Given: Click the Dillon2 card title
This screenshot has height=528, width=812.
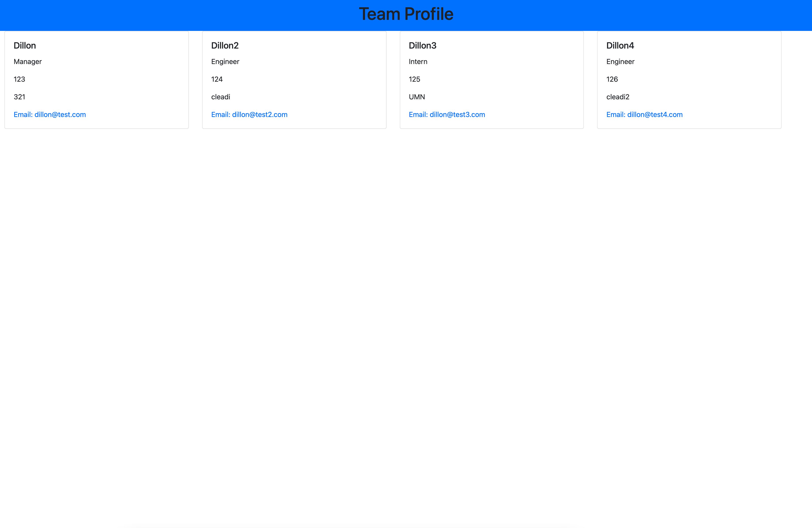Looking at the screenshot, I should coord(224,46).
